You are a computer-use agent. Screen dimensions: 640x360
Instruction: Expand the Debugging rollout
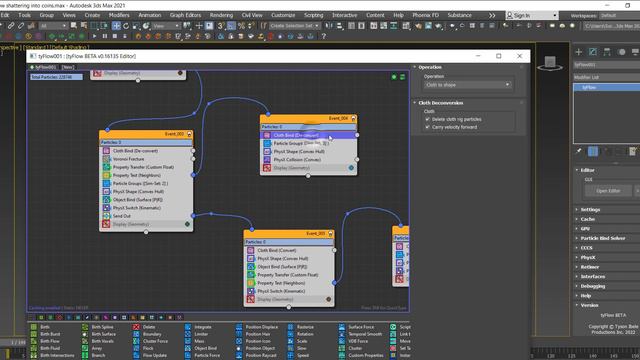[593, 286]
